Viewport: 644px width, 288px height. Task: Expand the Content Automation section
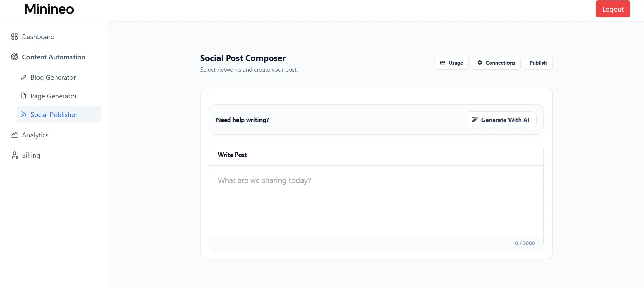click(x=54, y=57)
